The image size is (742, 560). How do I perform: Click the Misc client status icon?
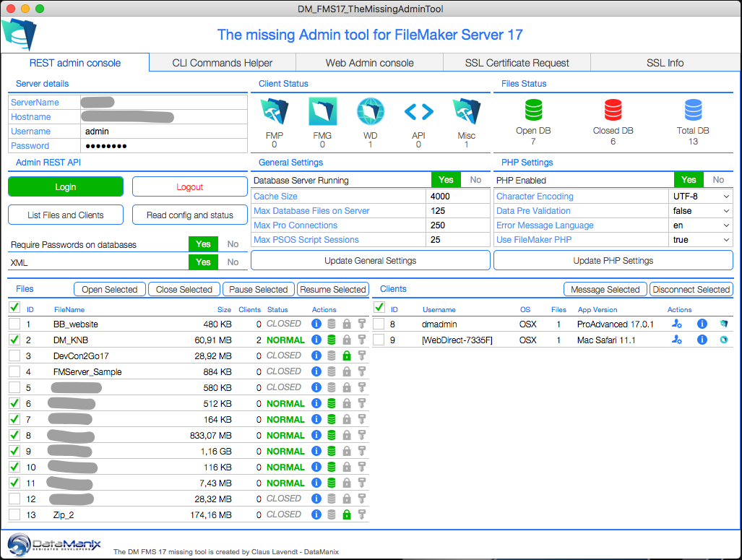(466, 111)
